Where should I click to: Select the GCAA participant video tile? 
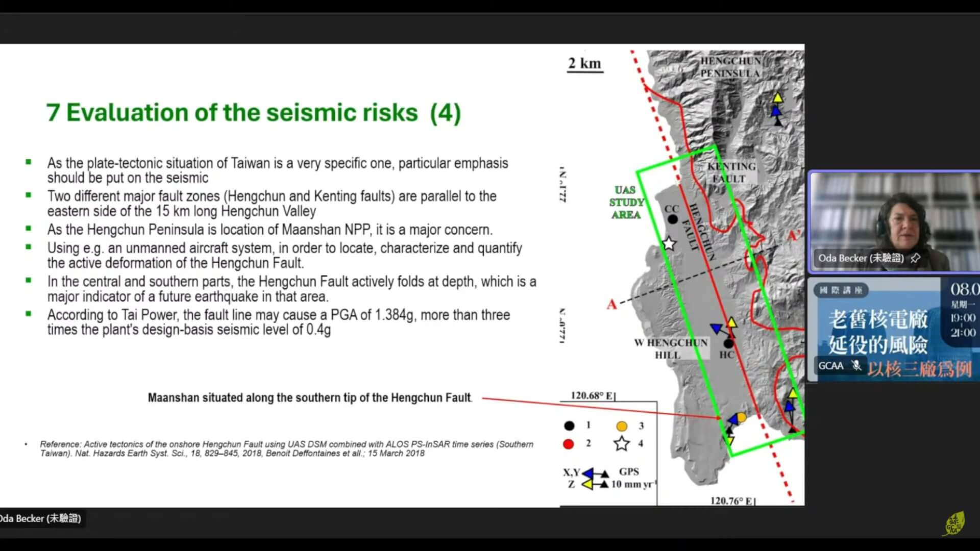[x=894, y=329]
